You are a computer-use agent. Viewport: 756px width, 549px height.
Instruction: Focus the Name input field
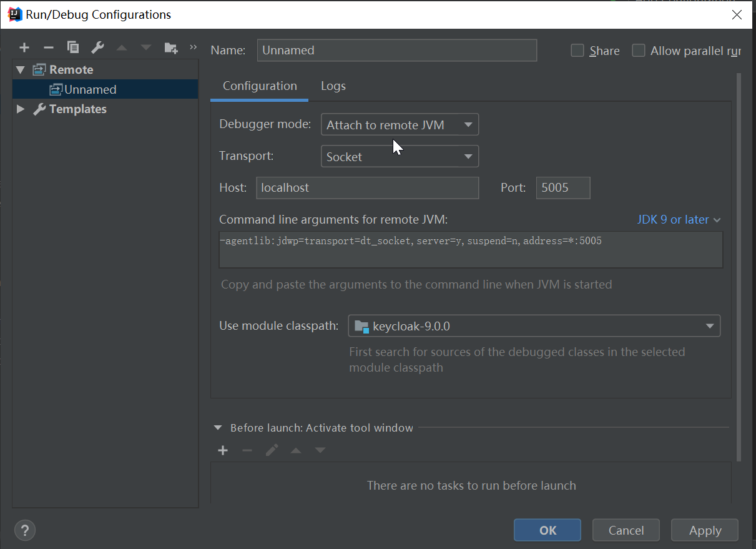(x=397, y=51)
